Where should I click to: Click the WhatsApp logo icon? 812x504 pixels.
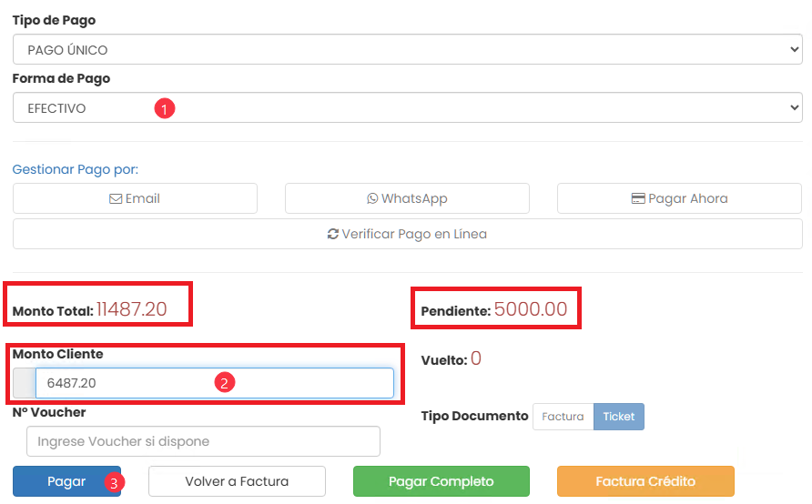pyautogui.click(x=371, y=198)
